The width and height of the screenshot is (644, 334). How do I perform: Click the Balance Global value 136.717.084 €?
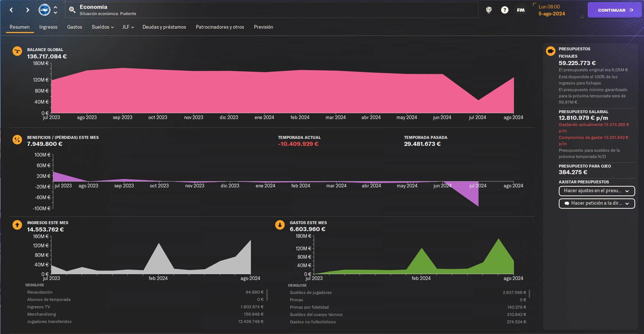click(47, 57)
